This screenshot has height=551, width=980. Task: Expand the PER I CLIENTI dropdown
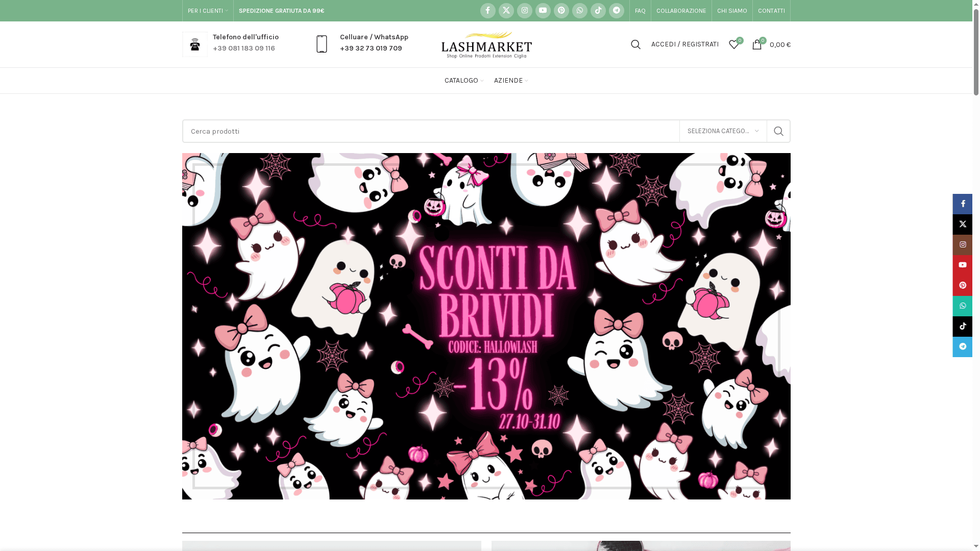(207, 10)
